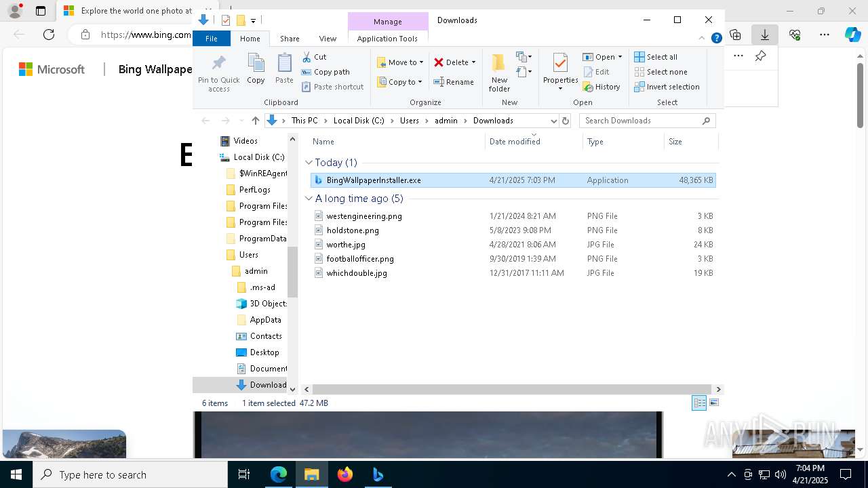The image size is (868, 488).
Task: Open the File menu
Action: click(x=212, y=39)
